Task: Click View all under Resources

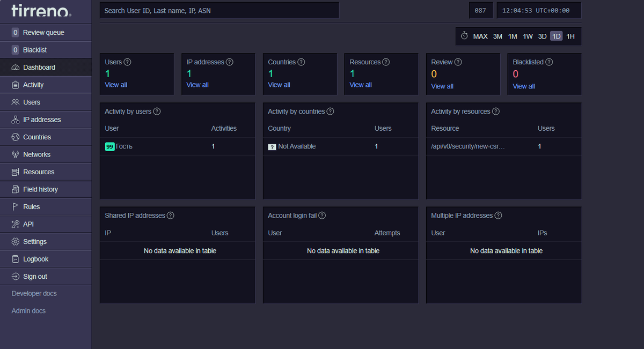Action: coord(361,85)
